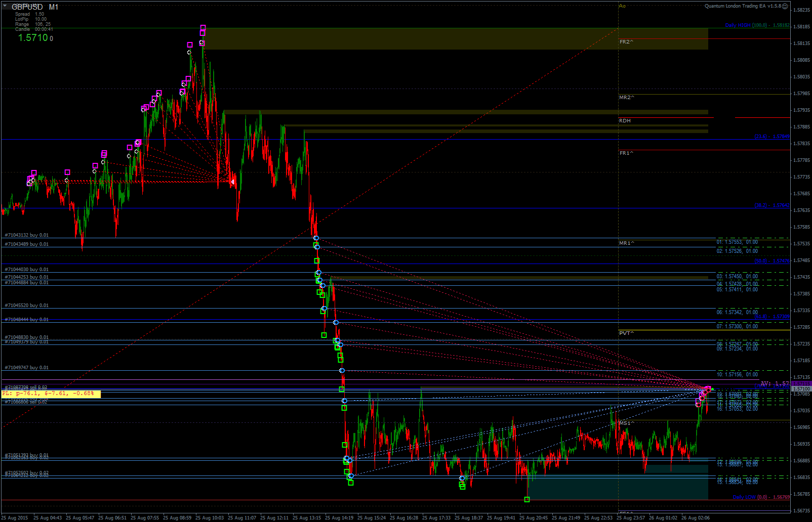Screen dimensions: 812x522
Task: Select grid level 01: 1.57553, 01.00
Action: click(x=737, y=242)
